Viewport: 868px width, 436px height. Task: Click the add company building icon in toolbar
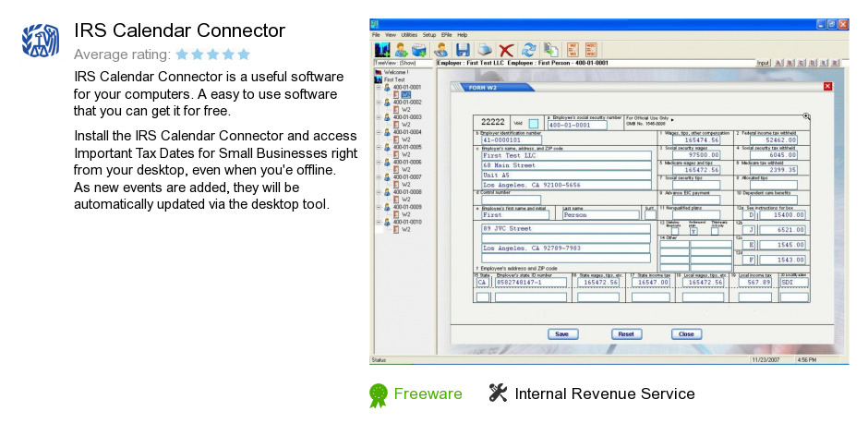(382, 50)
